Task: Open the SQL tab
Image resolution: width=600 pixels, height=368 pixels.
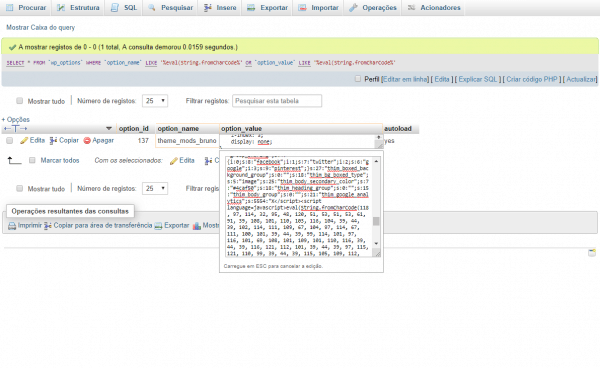Action: coord(124,8)
